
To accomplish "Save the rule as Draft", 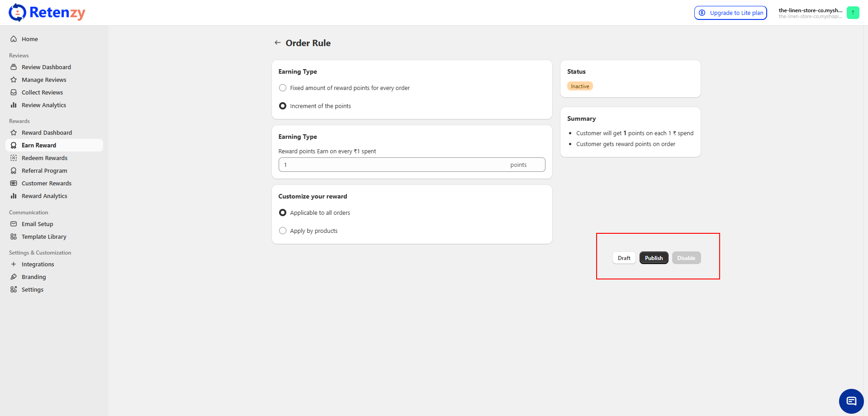I will [624, 258].
